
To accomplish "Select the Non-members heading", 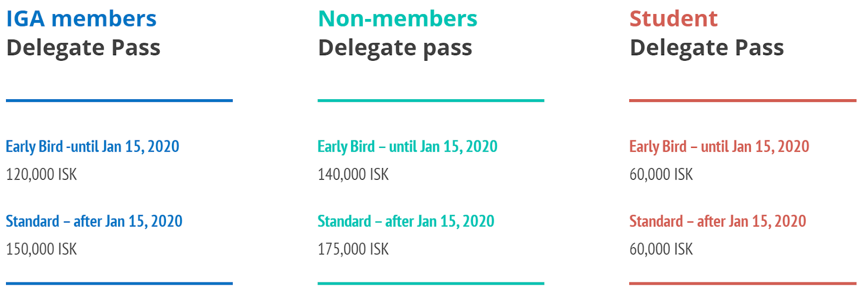I will point(398,19).
